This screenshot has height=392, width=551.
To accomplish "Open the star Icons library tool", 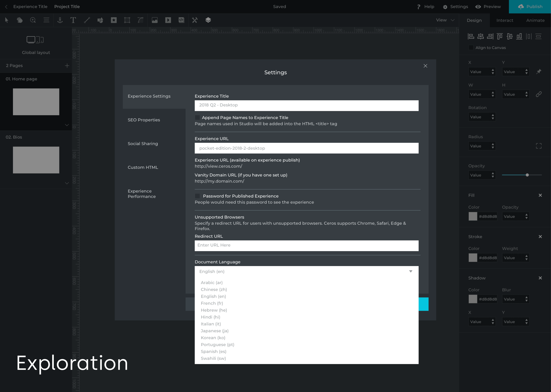I will pos(114,20).
